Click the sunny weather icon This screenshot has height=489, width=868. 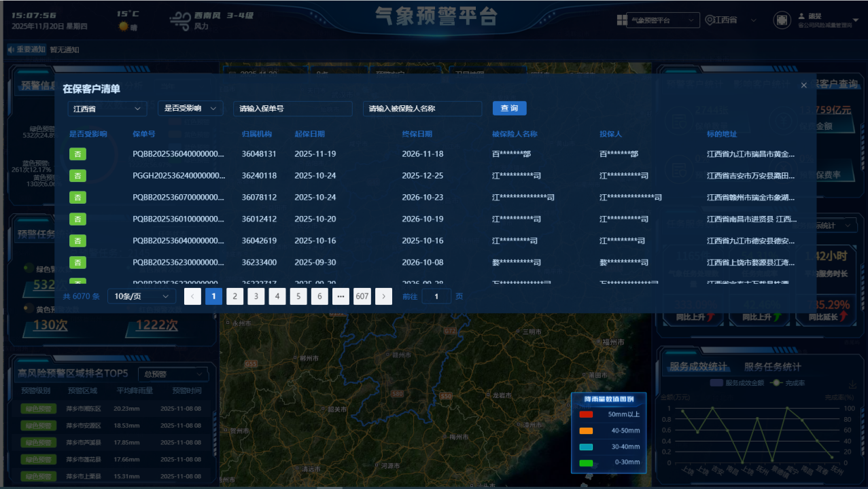pyautogui.click(x=124, y=26)
